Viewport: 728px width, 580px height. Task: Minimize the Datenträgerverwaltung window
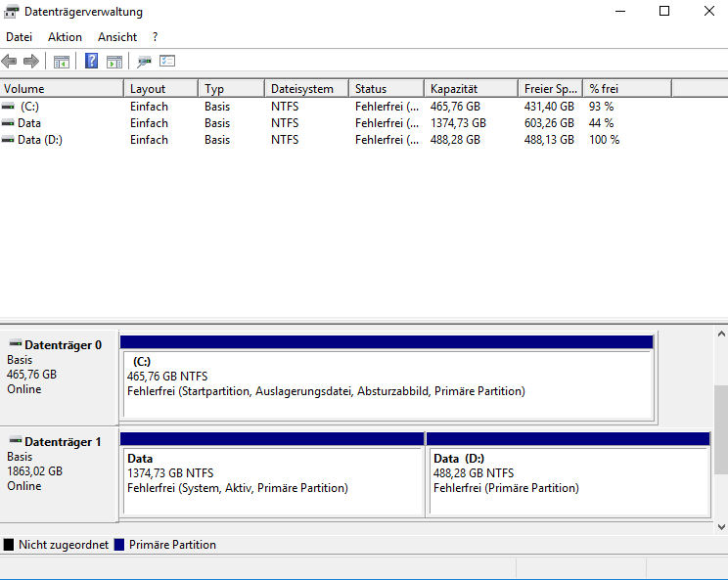point(620,11)
